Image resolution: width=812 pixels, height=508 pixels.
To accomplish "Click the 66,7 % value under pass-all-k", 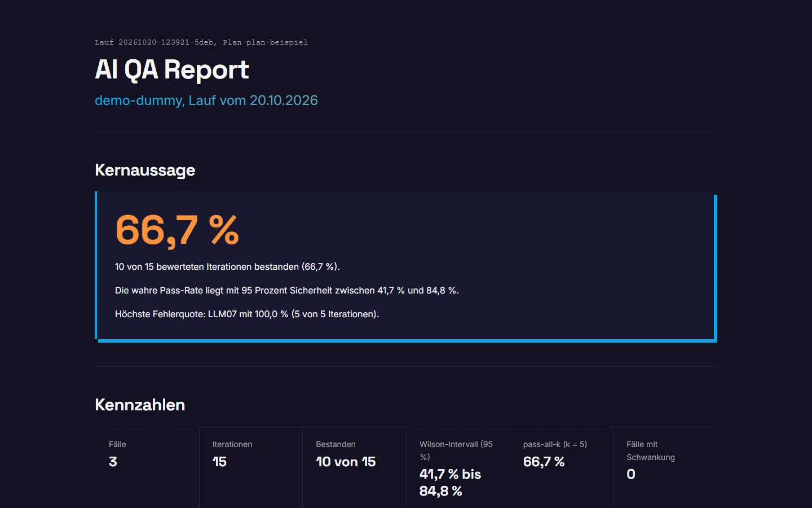I will coord(544,462).
